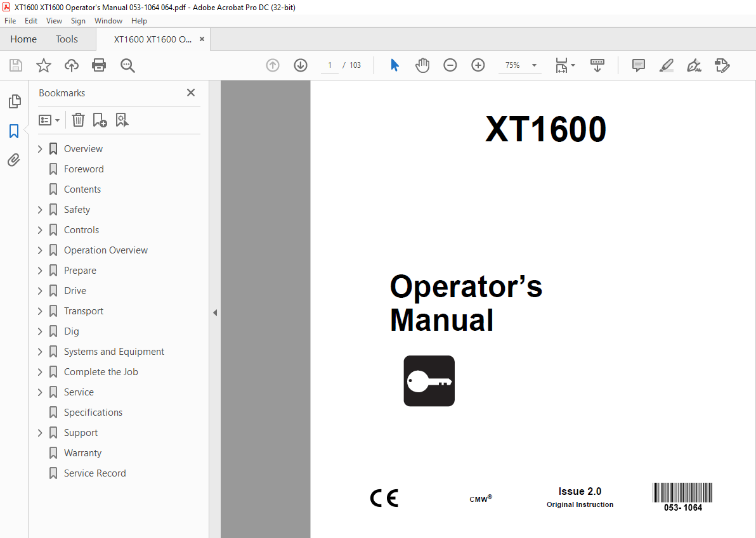Expand the Prepare bookmark
The image size is (756, 538).
[40, 271]
